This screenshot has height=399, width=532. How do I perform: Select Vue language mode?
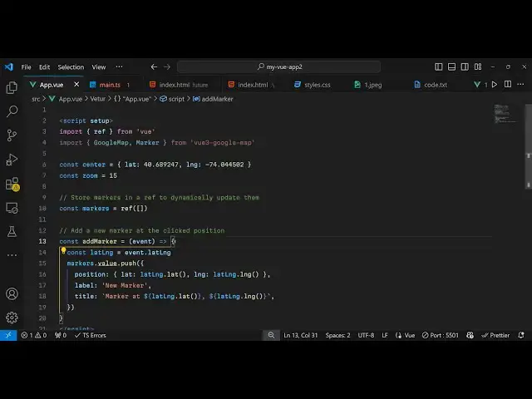point(406,335)
